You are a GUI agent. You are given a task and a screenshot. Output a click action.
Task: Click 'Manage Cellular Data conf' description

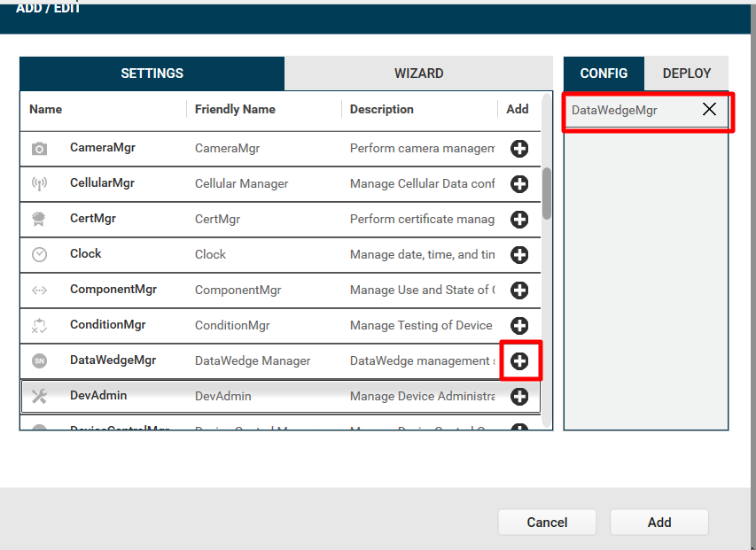[423, 183]
